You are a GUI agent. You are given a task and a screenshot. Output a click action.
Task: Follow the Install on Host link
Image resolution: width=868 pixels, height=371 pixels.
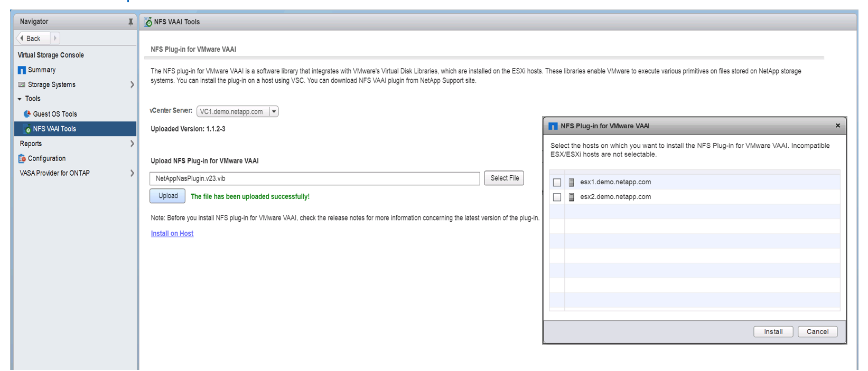[172, 233]
